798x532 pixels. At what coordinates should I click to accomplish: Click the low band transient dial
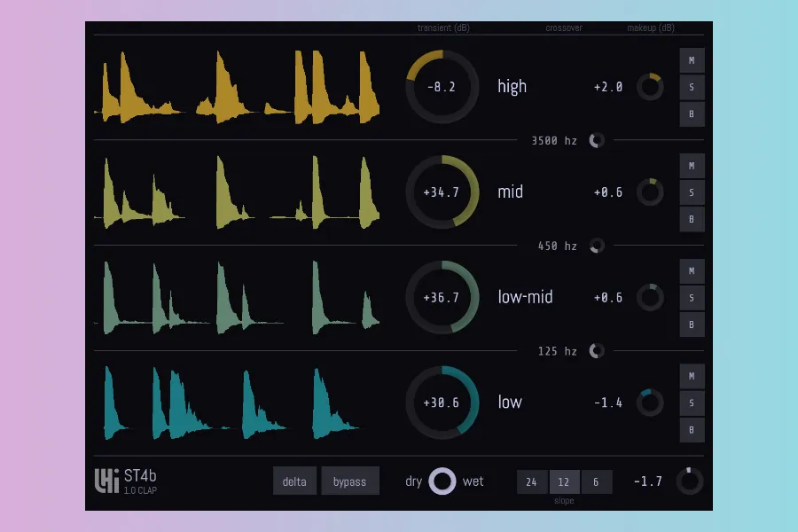(442, 403)
